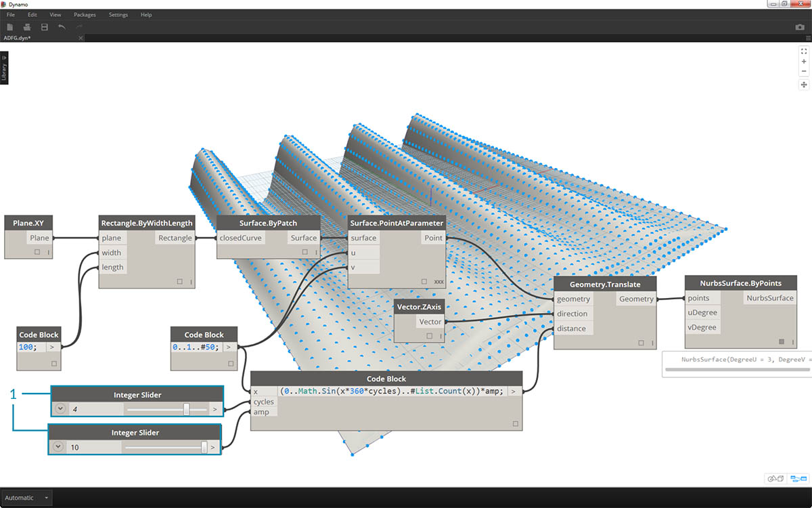Expand settings of the slider valued 4
The width and height of the screenshot is (812, 508).
[61, 409]
